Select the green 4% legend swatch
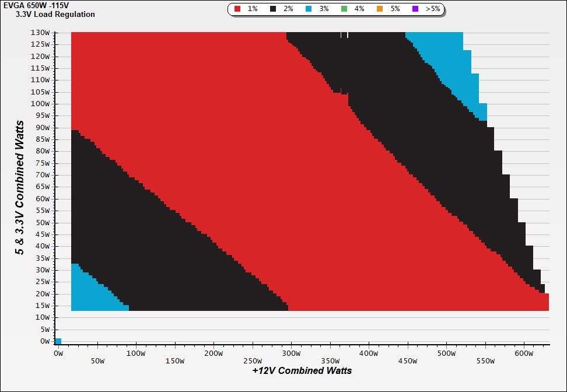Image resolution: width=567 pixels, height=392 pixels. coord(344,9)
